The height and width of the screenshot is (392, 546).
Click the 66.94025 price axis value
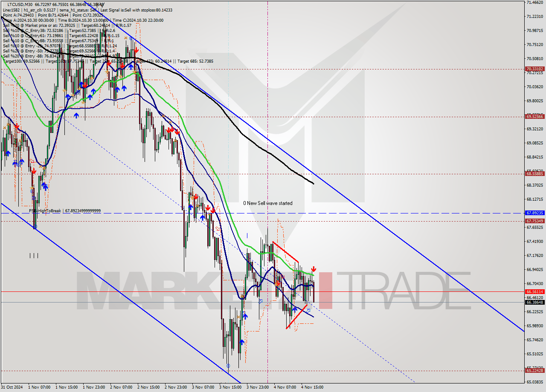(x=535, y=270)
